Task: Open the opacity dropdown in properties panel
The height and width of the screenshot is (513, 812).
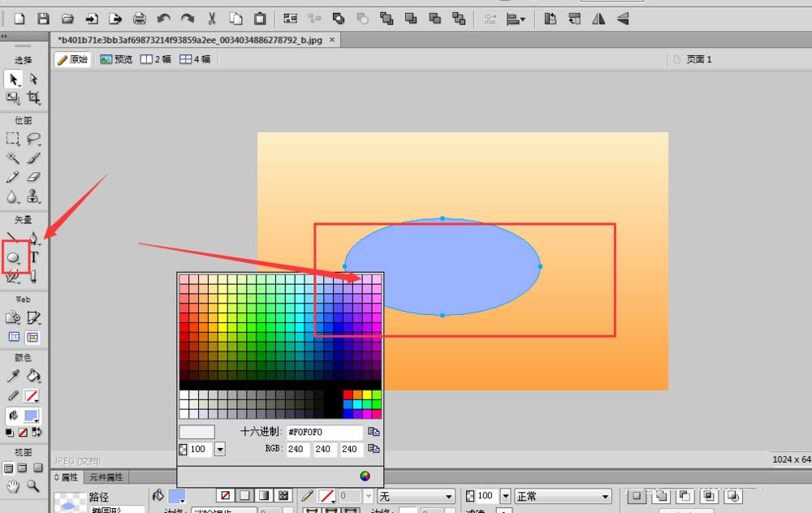Action: pyautogui.click(x=506, y=496)
